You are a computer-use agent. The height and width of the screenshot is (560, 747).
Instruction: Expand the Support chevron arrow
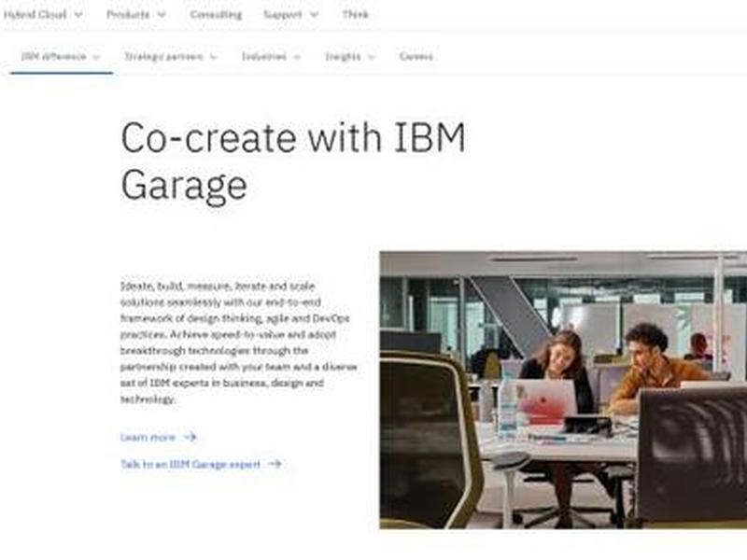click(x=314, y=15)
